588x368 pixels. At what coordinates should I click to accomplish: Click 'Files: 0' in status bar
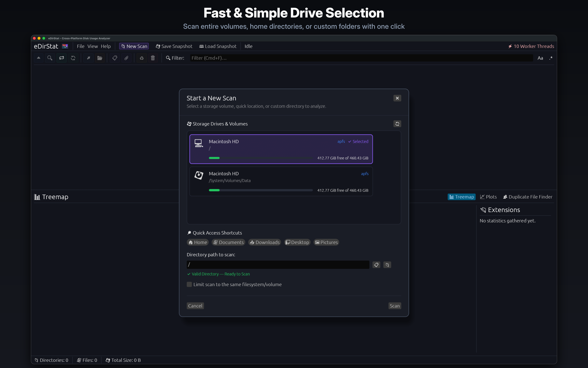coord(87,360)
